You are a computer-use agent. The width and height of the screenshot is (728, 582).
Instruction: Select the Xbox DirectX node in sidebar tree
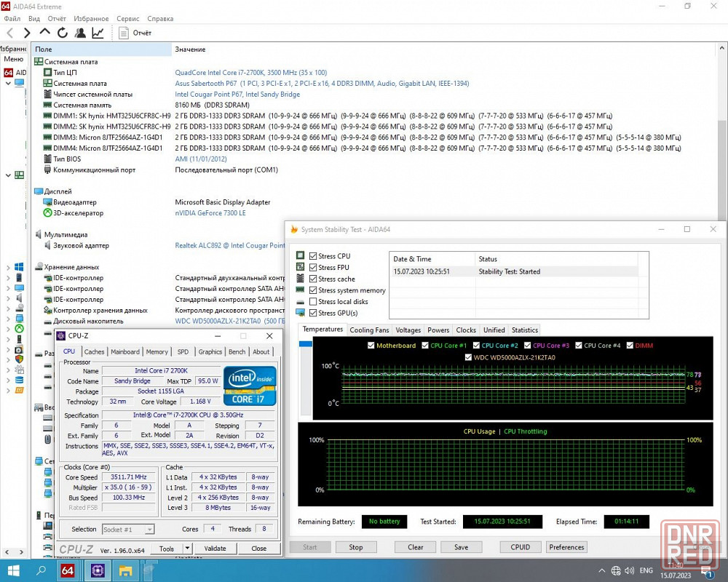click(19, 329)
